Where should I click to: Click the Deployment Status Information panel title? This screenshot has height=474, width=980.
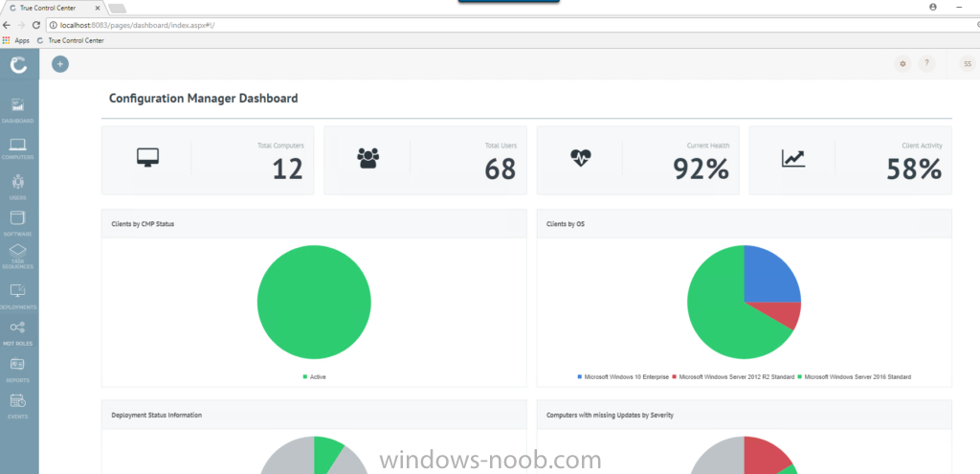[x=156, y=415]
